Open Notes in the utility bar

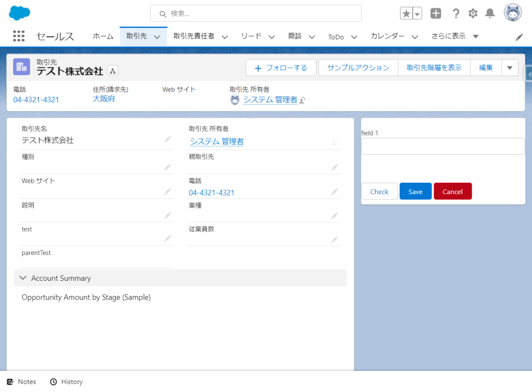tap(21, 382)
